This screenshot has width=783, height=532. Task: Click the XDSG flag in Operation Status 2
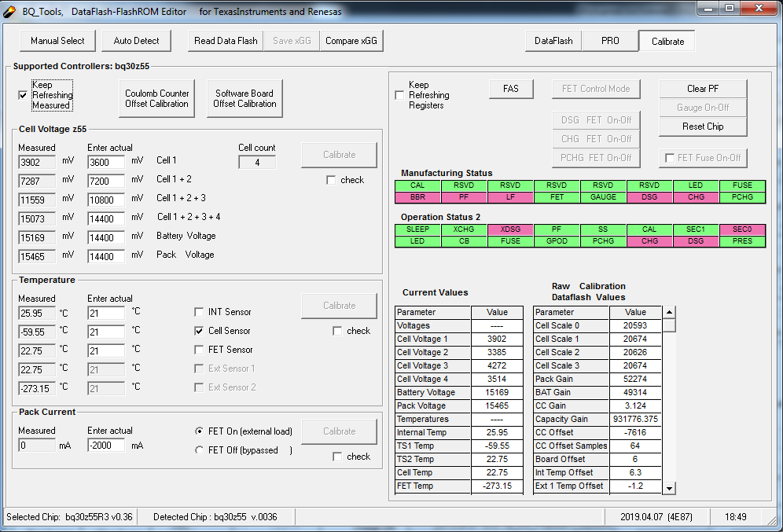(510, 229)
